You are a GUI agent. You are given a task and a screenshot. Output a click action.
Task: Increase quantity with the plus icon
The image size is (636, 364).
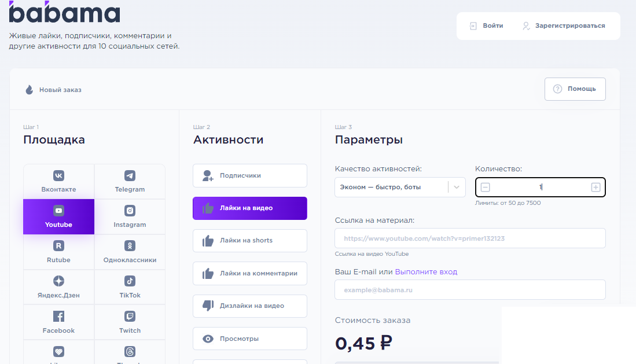(x=595, y=187)
